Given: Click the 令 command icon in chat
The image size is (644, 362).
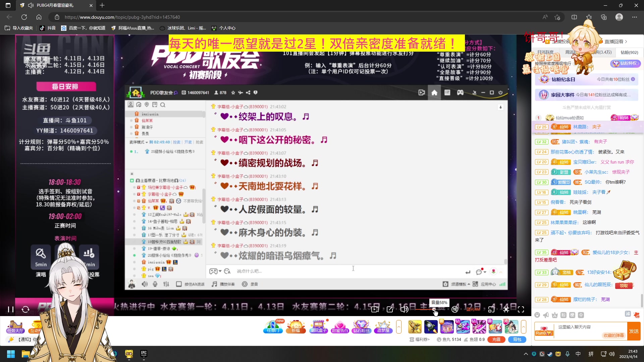Looking at the screenshot, I should (x=581, y=315).
